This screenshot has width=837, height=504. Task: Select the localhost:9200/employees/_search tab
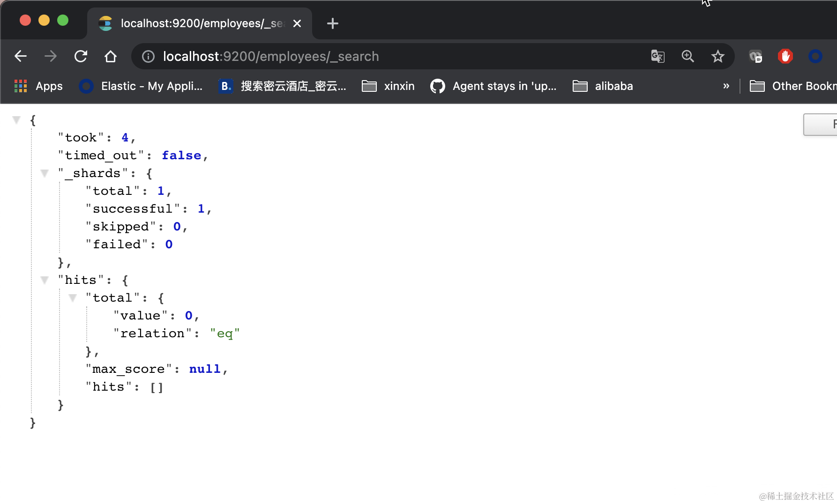[x=200, y=23]
